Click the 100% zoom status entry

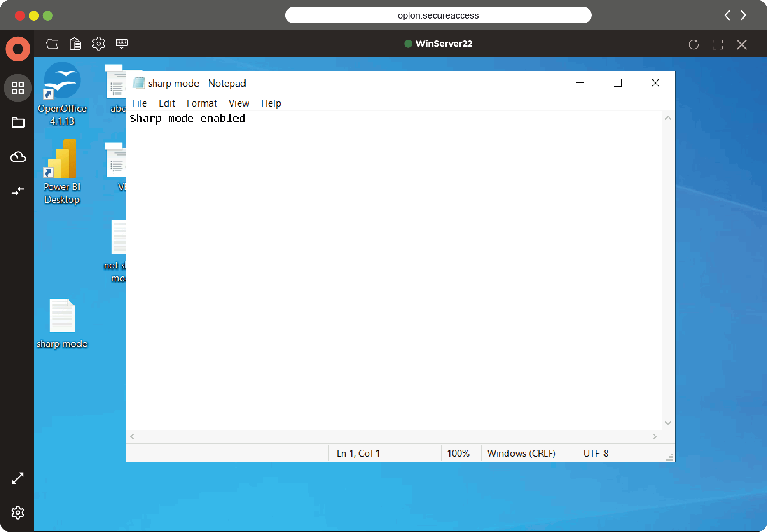[x=458, y=453]
